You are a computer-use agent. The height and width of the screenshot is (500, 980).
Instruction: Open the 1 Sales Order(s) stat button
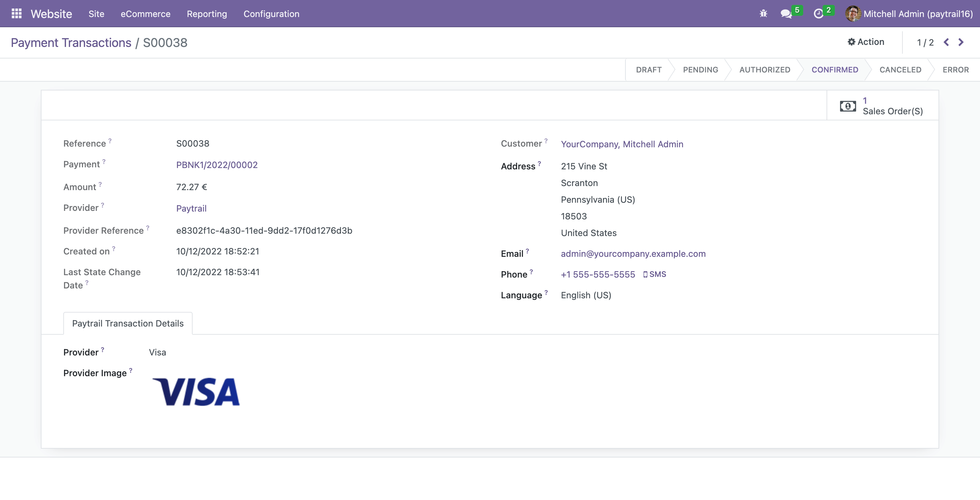[883, 106]
